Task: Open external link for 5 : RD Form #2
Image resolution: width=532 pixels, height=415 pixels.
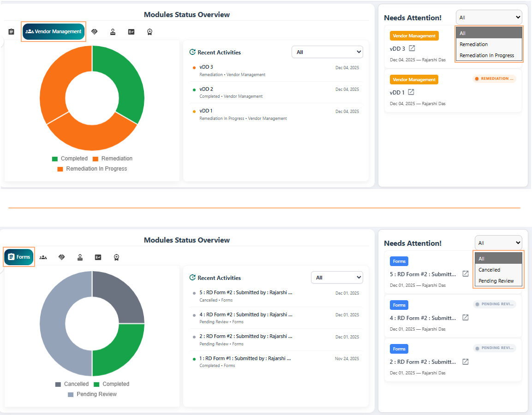Action: tap(466, 274)
